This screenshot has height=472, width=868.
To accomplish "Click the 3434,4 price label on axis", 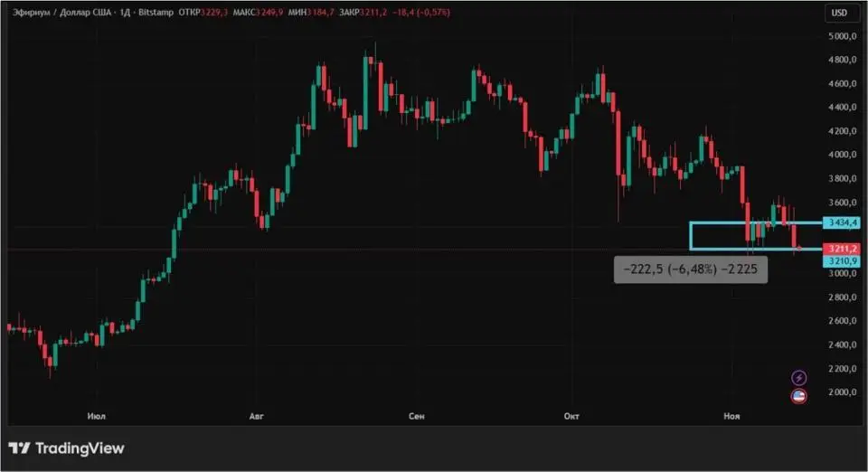I will (x=841, y=222).
